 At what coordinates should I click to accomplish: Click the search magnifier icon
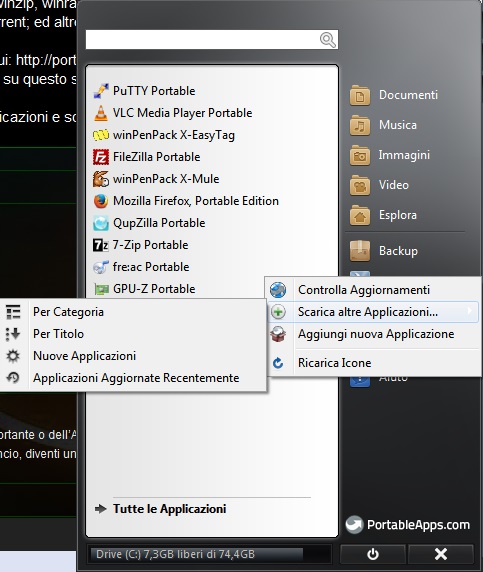pyautogui.click(x=328, y=39)
